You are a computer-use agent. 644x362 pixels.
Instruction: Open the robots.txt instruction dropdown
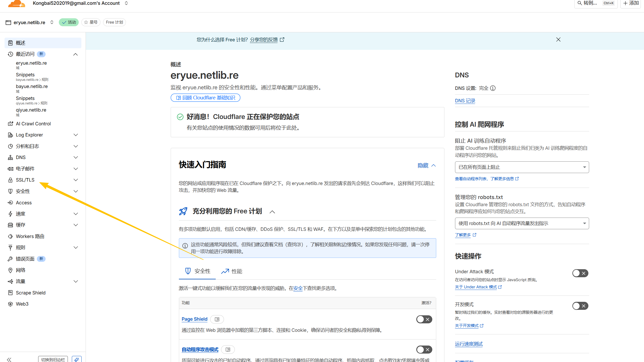point(522,223)
